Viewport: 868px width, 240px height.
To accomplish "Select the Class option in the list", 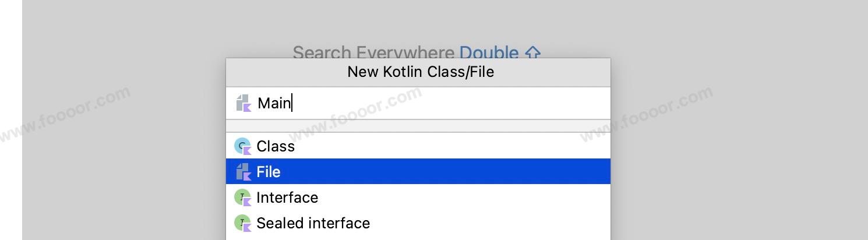I will (x=276, y=146).
